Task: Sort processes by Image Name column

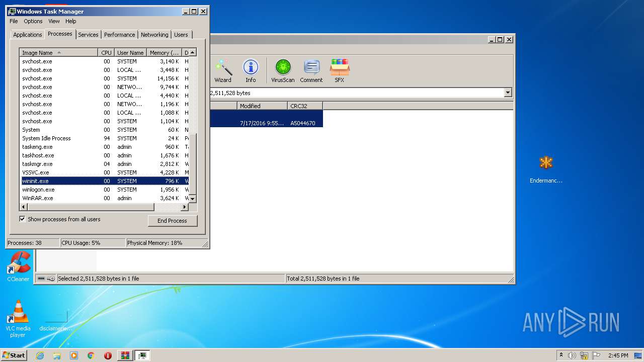Action: click(x=58, y=53)
